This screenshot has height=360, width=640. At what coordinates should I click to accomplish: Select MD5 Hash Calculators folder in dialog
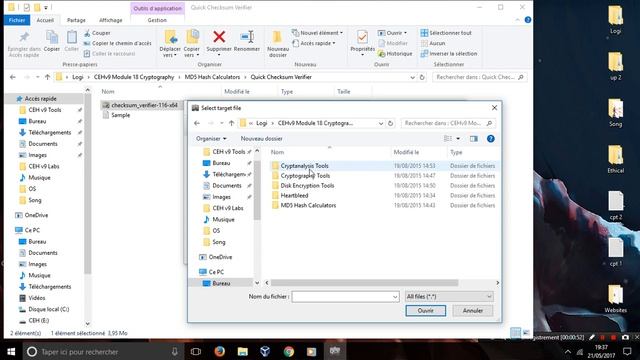[x=308, y=205]
